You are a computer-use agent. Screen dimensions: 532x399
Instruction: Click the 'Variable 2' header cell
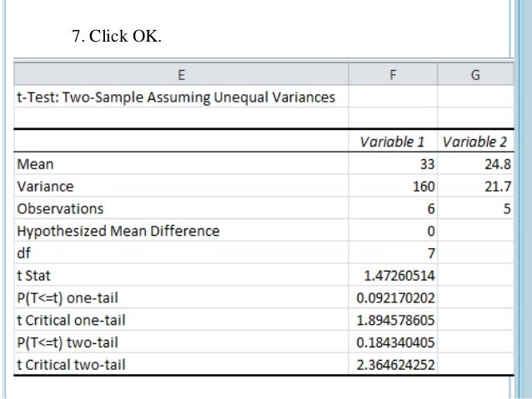click(475, 142)
